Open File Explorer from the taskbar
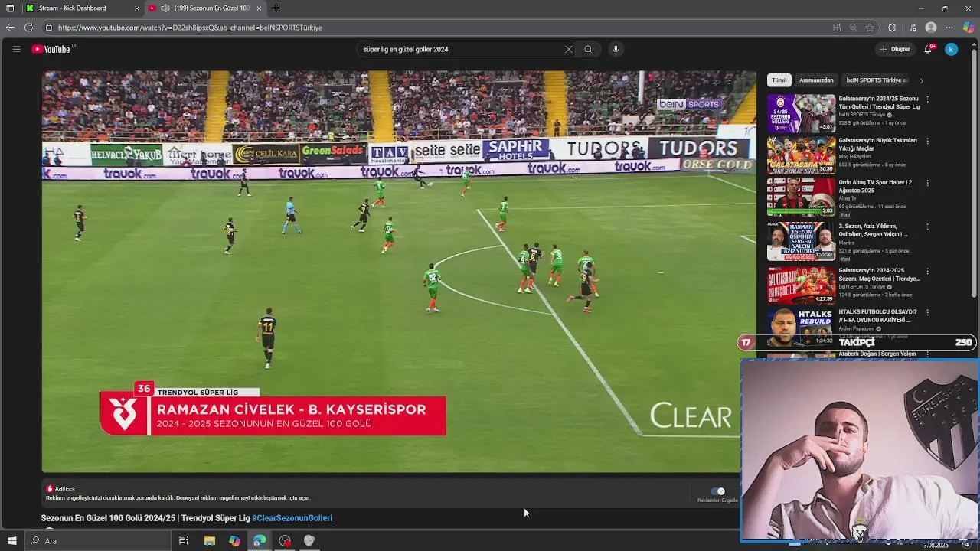The width and height of the screenshot is (980, 551). [209, 541]
